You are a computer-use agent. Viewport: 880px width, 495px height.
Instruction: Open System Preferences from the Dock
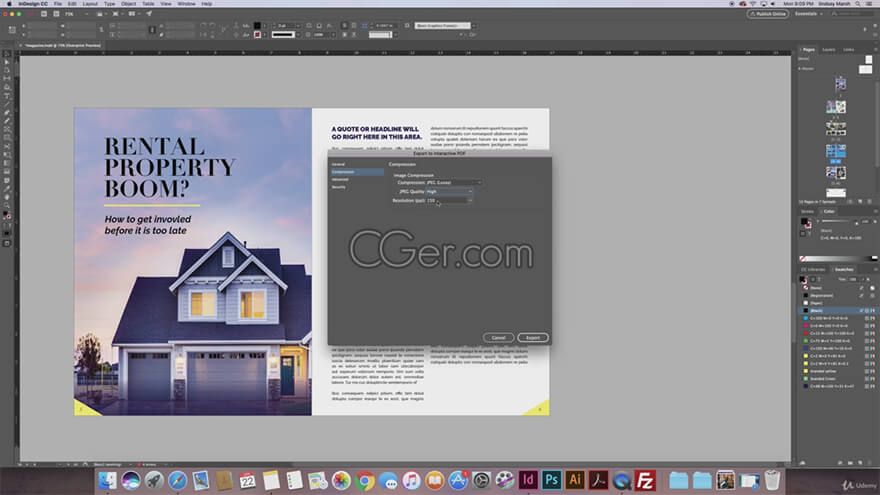tap(482, 480)
